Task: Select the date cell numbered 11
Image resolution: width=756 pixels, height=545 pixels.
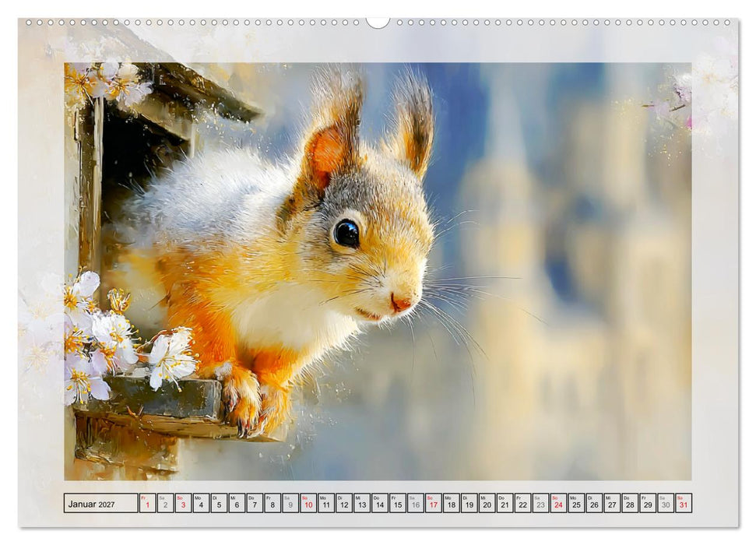Action: 326,502
